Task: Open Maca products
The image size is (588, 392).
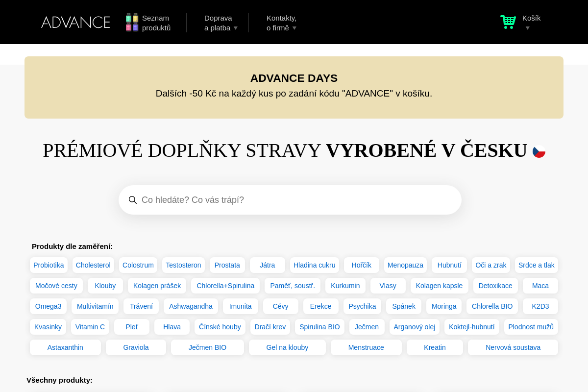Action: [540, 286]
